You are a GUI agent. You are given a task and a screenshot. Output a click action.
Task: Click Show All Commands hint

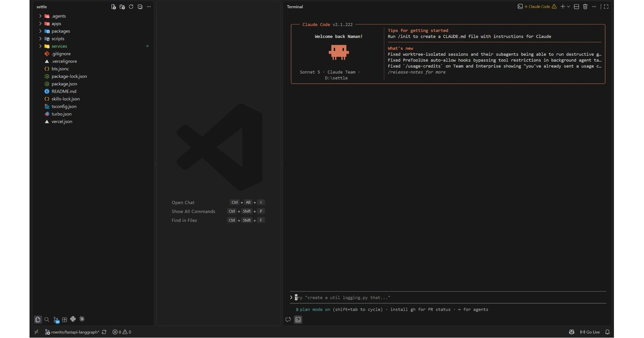[x=193, y=211]
